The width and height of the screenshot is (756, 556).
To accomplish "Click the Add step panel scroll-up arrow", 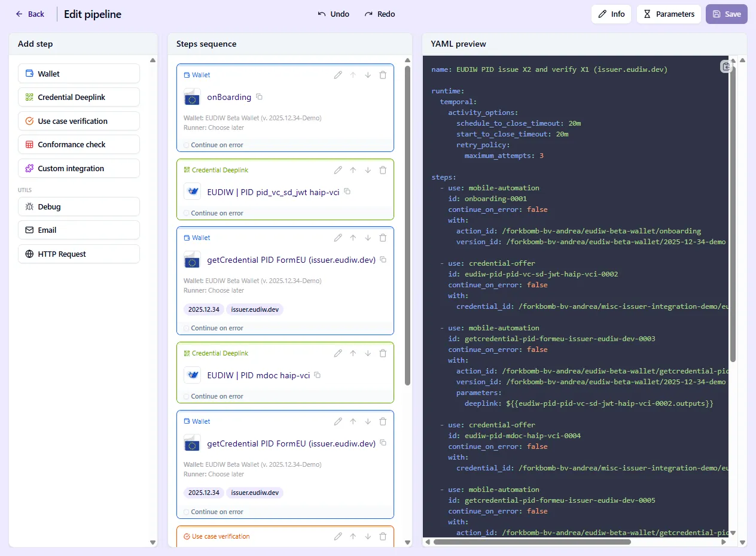I will click(153, 60).
